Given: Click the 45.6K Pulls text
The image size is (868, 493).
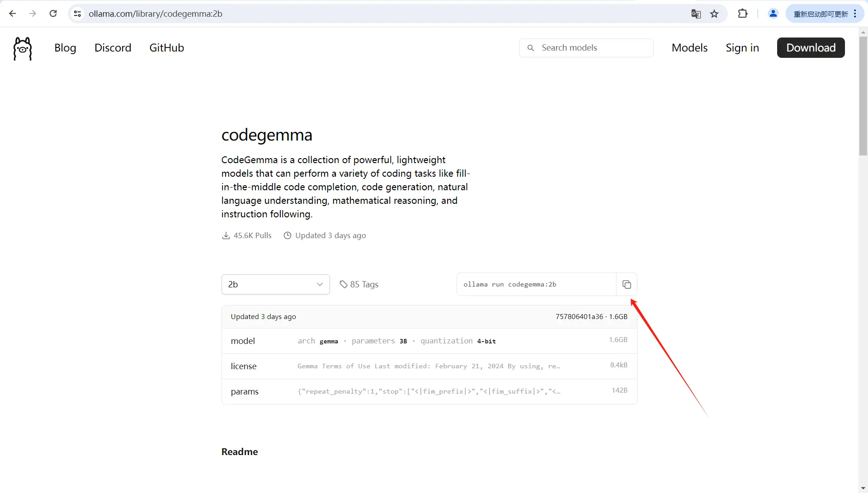Looking at the screenshot, I should (x=252, y=235).
